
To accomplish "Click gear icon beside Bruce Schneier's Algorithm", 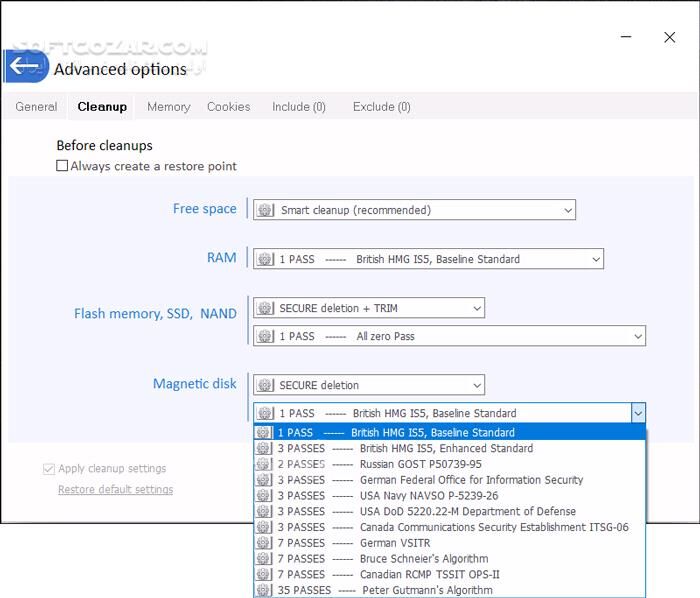I will (x=264, y=559).
